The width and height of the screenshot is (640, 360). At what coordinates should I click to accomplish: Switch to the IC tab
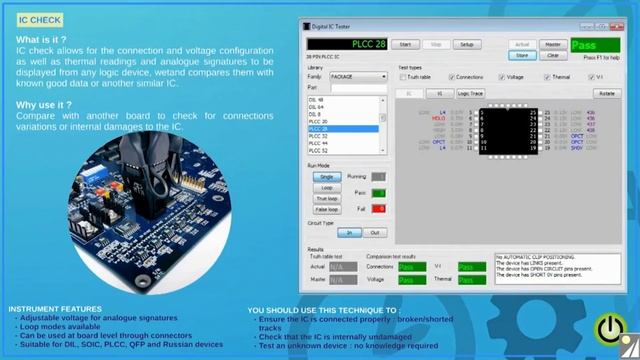409,93
